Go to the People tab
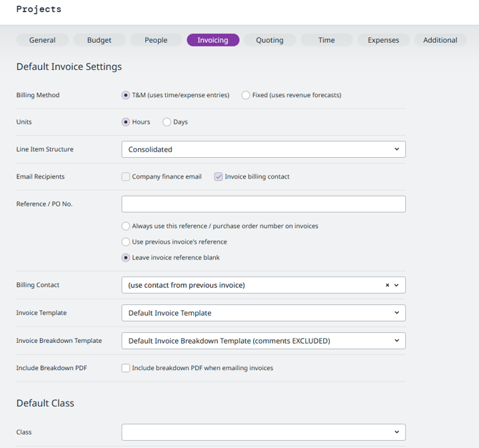 156,40
